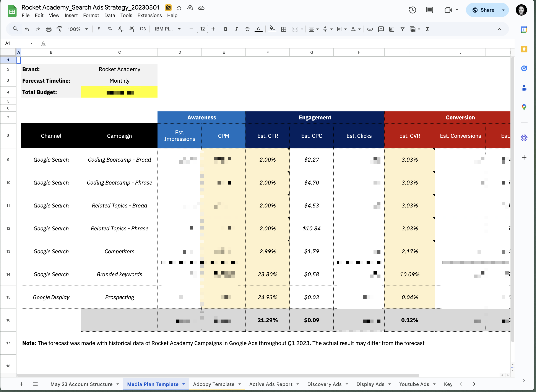Open the Extensions menu

pos(149,15)
